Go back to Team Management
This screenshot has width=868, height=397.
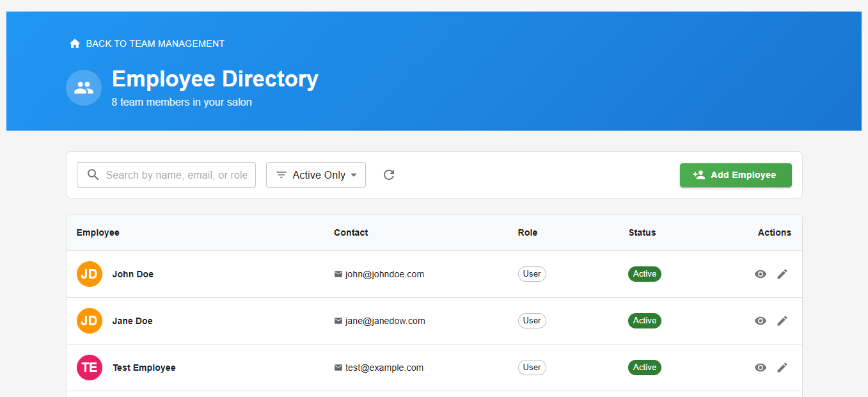point(147,44)
